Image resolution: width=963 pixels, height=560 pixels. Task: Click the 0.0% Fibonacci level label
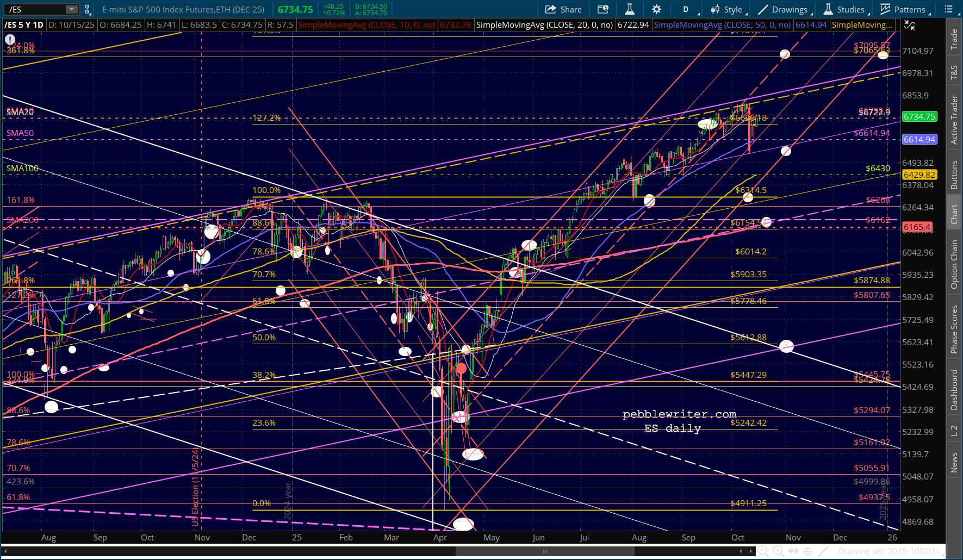[262, 503]
